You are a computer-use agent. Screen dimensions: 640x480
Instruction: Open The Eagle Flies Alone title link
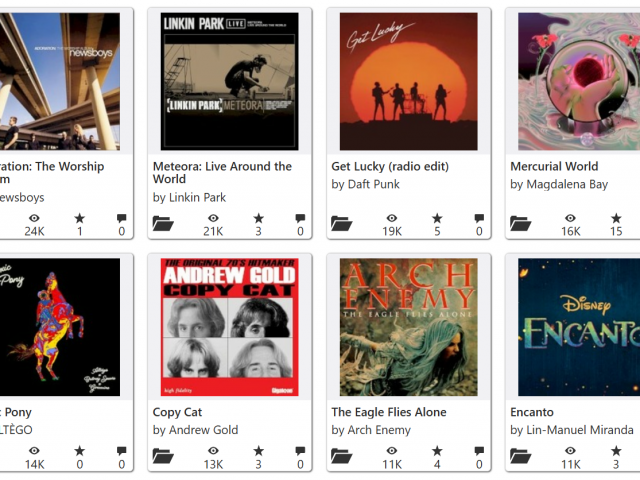[x=389, y=412]
